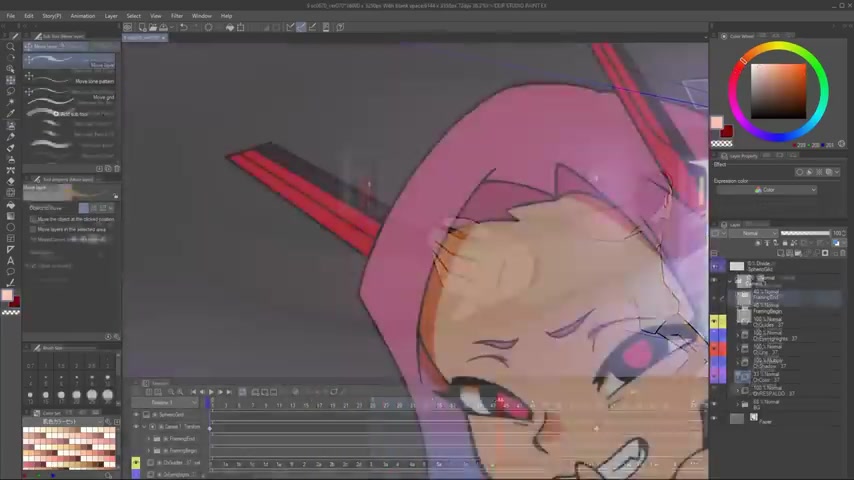Image resolution: width=854 pixels, height=480 pixels.
Task: Select the Text tool
Action: [x=10, y=261]
